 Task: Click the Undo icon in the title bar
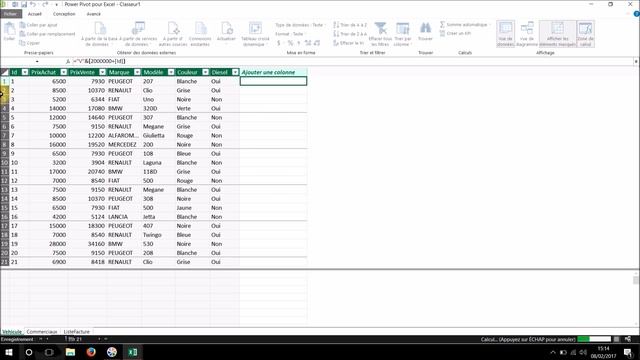click(33, 4)
